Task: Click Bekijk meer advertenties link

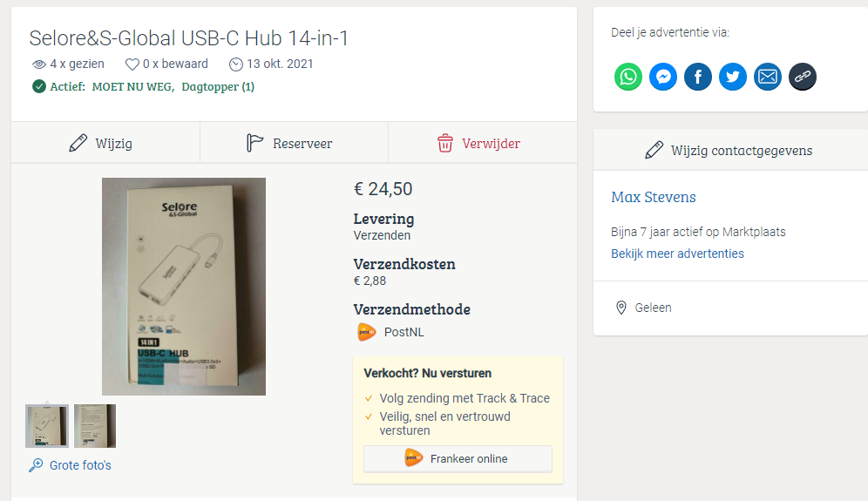Action: (677, 254)
